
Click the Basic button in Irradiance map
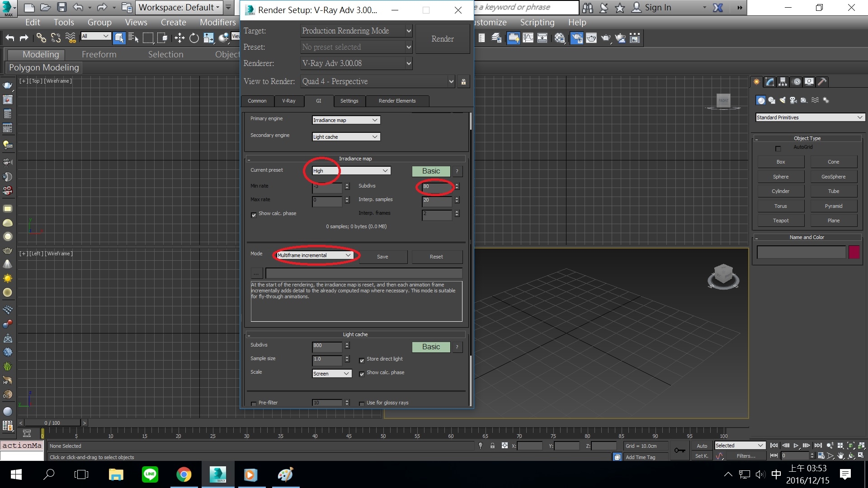click(x=431, y=171)
